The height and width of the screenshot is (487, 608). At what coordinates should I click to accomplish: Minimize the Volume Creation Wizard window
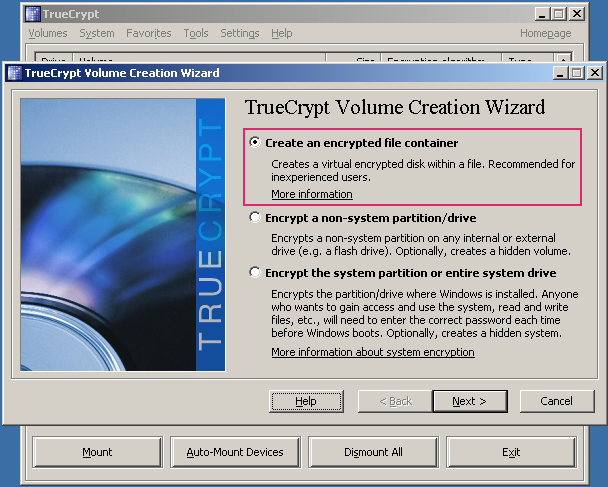coord(560,73)
